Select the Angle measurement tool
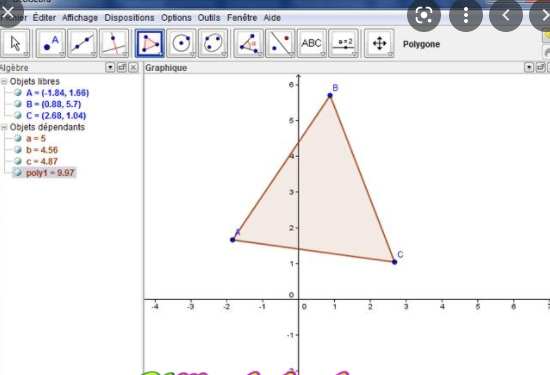Image resolution: width=550 pixels, height=375 pixels. (248, 43)
